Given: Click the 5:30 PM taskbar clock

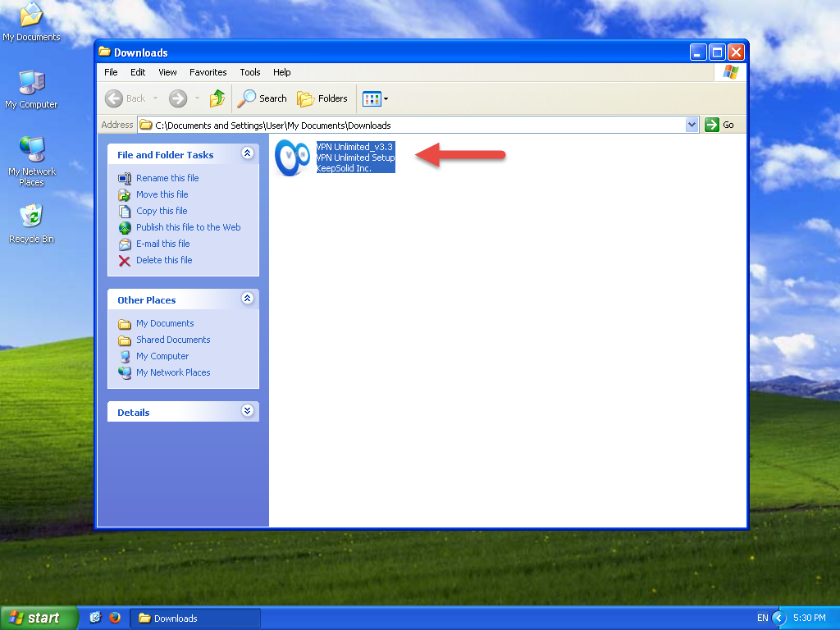Looking at the screenshot, I should [809, 619].
